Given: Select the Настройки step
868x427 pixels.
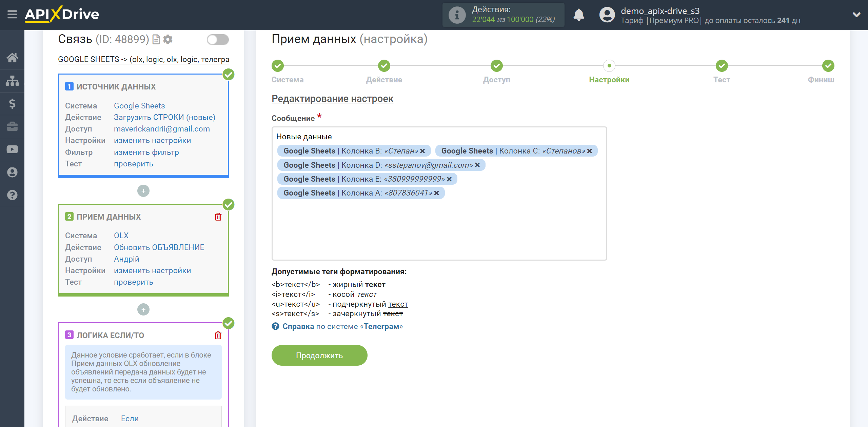Looking at the screenshot, I should pos(609,66).
